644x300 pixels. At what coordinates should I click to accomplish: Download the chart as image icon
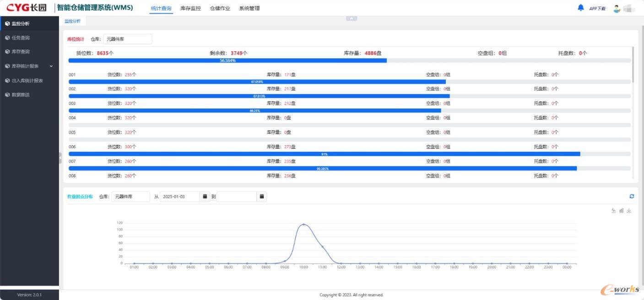629,211
